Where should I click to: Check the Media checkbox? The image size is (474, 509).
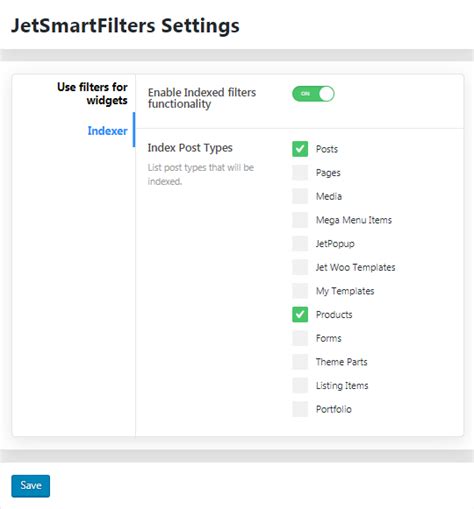[x=300, y=196]
